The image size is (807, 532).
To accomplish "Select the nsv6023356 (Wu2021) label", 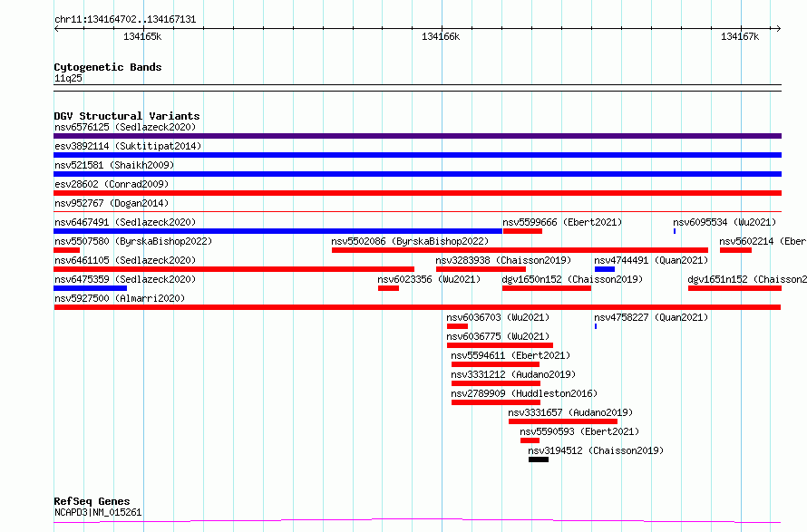I will [429, 279].
